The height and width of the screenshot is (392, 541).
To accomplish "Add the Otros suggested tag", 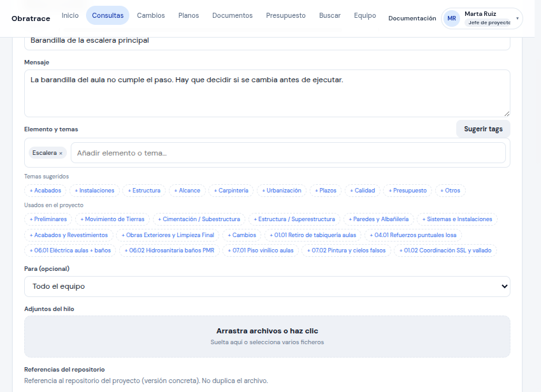I will pyautogui.click(x=451, y=191).
